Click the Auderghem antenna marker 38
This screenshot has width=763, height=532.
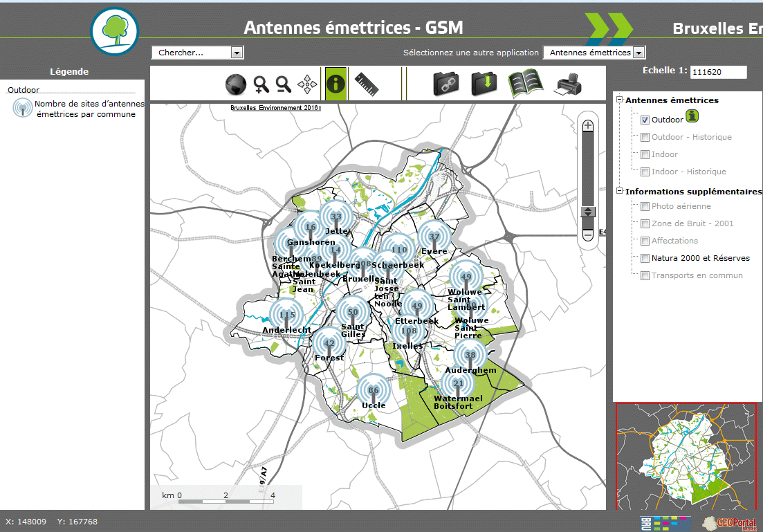pyautogui.click(x=470, y=356)
